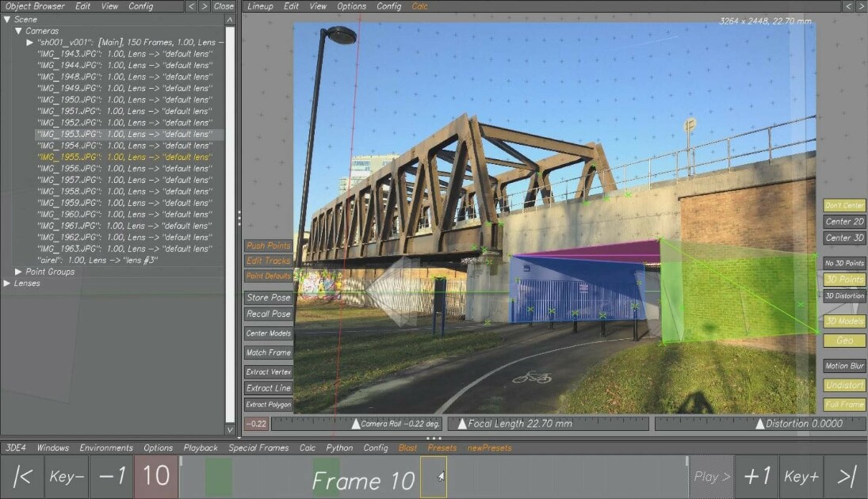Screen dimensions: 868x499
Task: Click the Point Defaults button
Action: [x=269, y=276]
